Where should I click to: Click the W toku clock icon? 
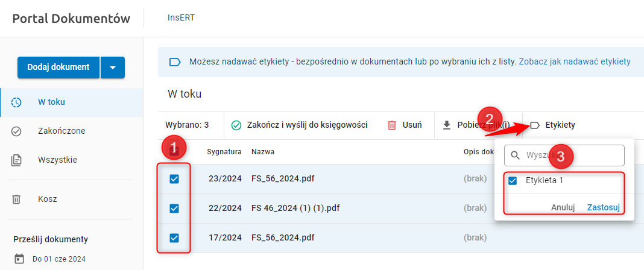[x=17, y=102]
